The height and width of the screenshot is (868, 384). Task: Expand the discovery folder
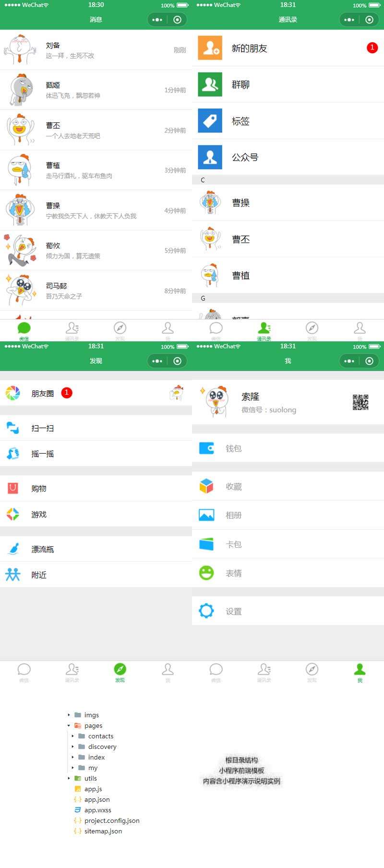[x=72, y=747]
